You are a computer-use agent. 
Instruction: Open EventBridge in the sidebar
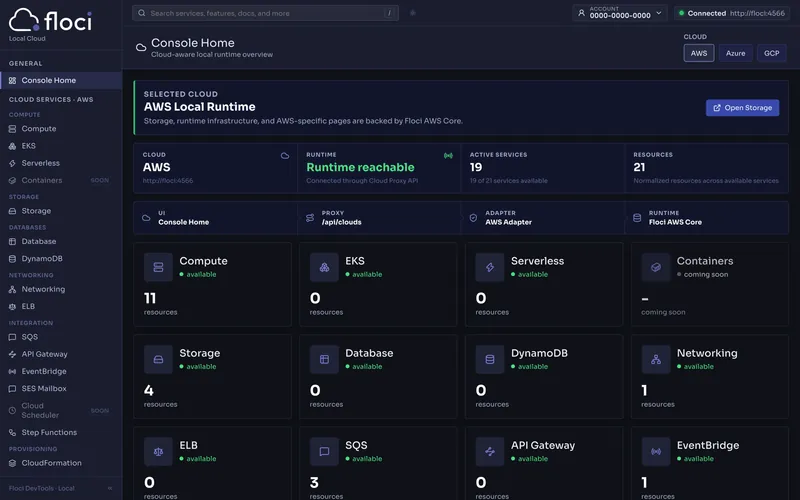[61, 371]
